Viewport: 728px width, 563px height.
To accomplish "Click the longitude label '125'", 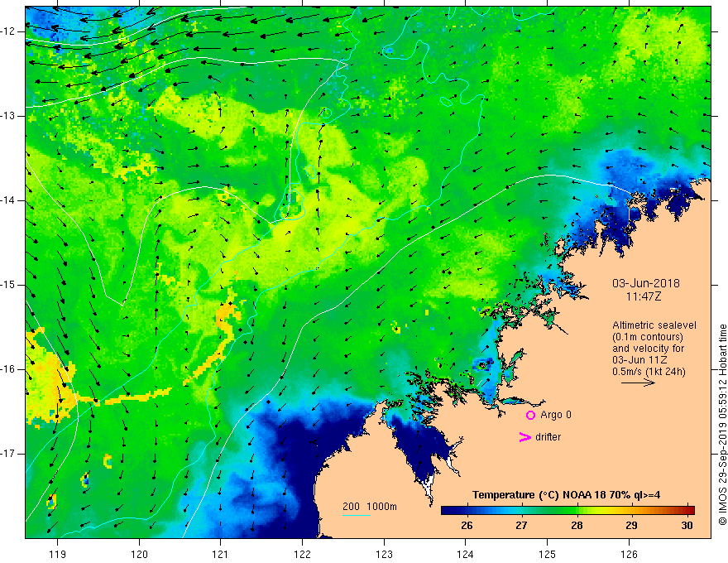I will tap(548, 554).
